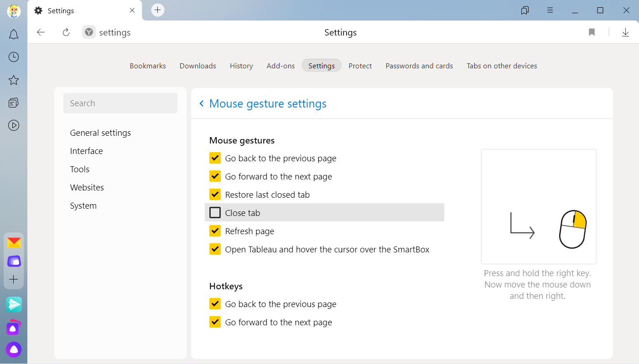Disable Restore last closed tab gesture
The height and width of the screenshot is (364, 639).
(215, 195)
